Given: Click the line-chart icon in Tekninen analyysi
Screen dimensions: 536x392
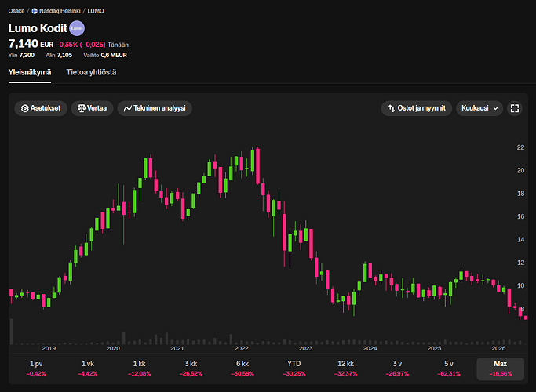Looking at the screenshot, I should click(x=127, y=109).
